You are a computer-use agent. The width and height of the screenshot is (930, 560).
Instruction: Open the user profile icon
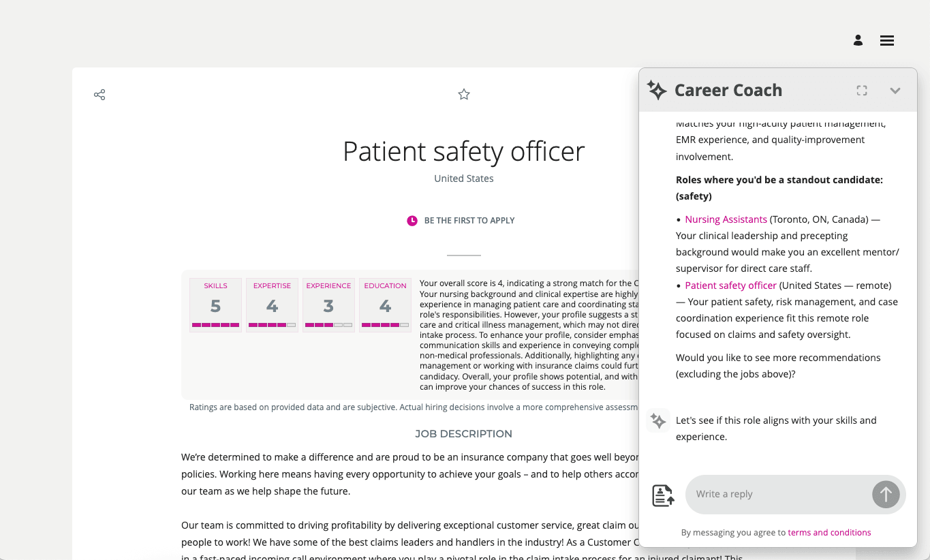(858, 40)
